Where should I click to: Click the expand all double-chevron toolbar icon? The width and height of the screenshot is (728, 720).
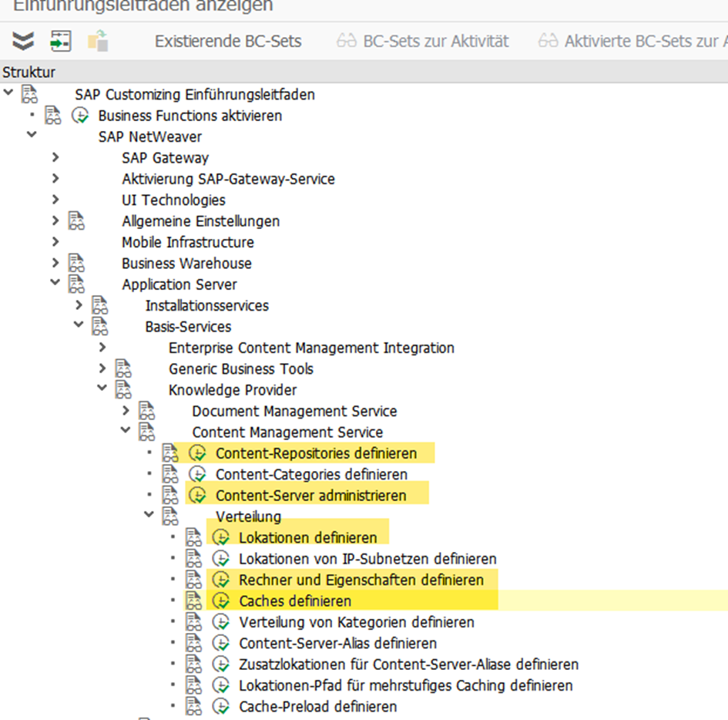pyautogui.click(x=23, y=41)
